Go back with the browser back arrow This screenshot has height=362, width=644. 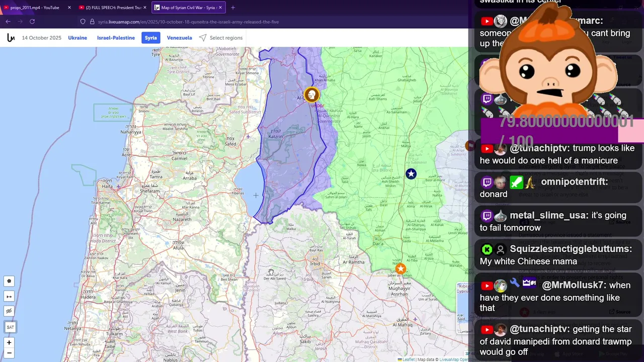(x=8, y=22)
